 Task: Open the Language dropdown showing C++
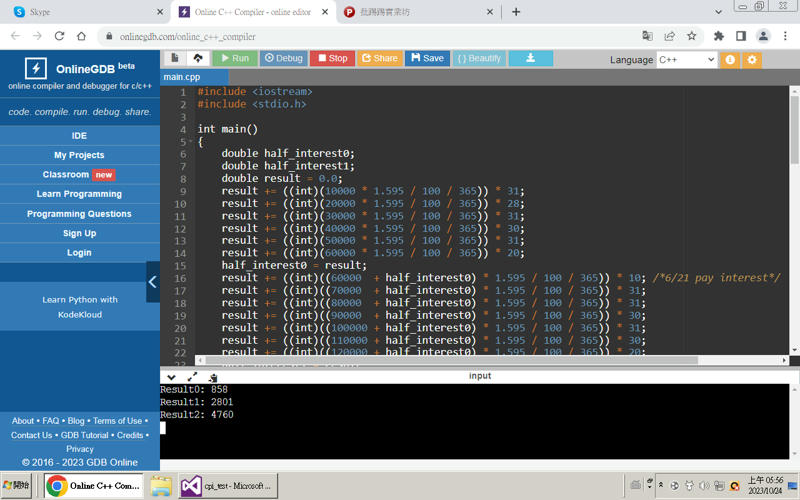686,60
